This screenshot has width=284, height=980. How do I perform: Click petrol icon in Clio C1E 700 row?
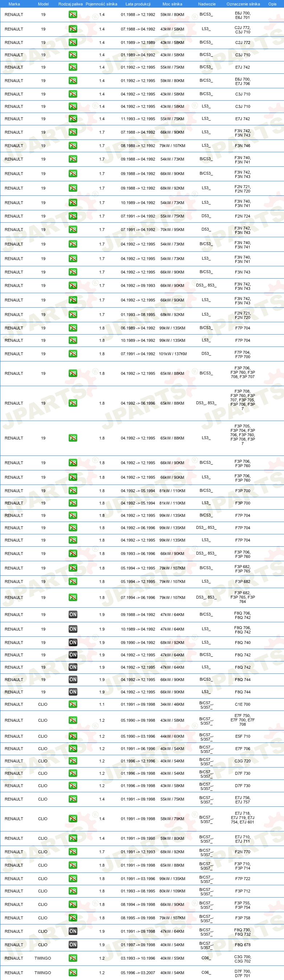coord(73,704)
